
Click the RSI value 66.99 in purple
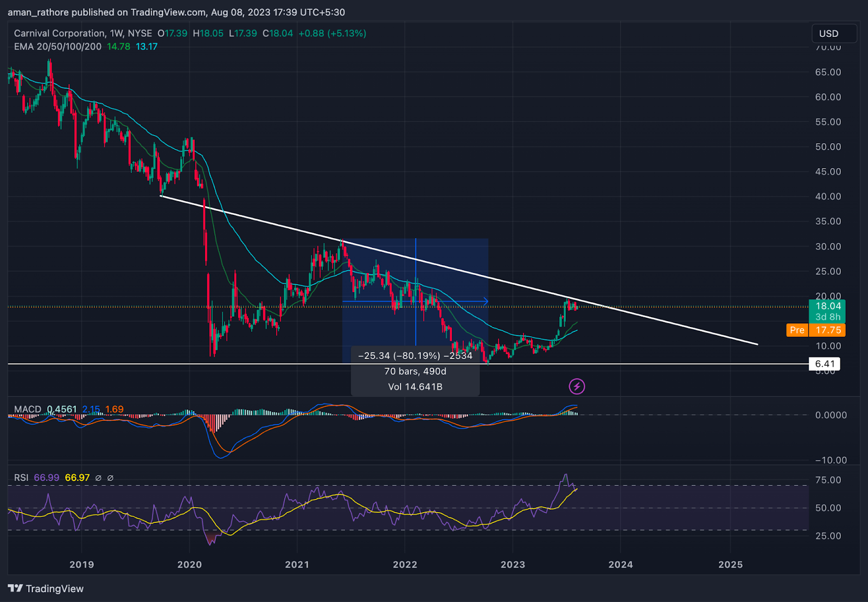(x=47, y=478)
